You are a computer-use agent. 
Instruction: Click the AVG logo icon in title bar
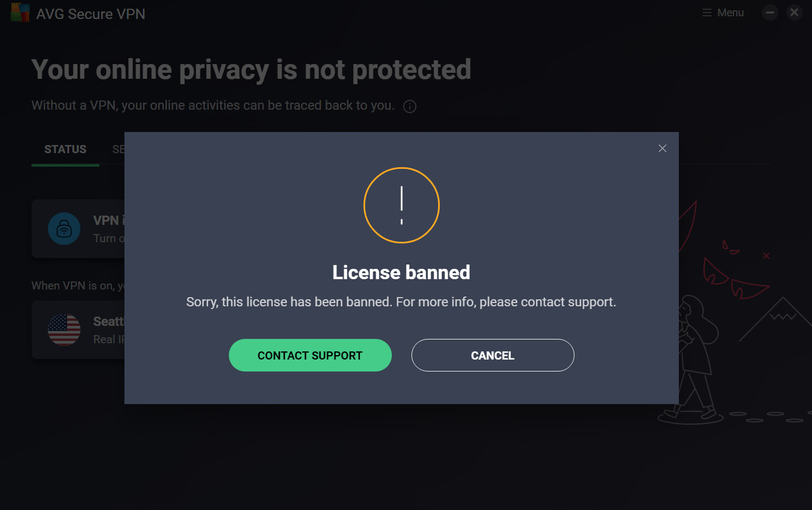click(x=20, y=13)
